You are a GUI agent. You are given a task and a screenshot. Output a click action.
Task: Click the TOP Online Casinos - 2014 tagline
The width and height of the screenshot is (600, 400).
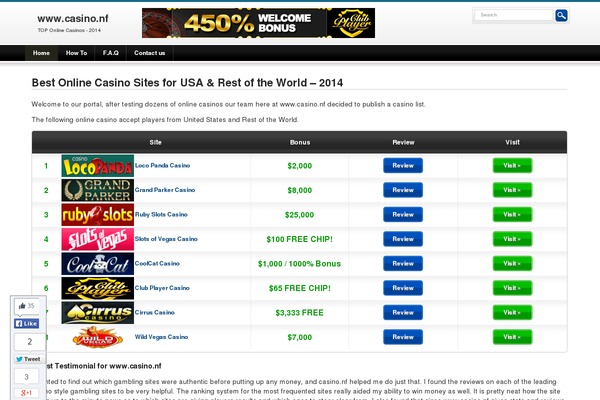pos(69,30)
